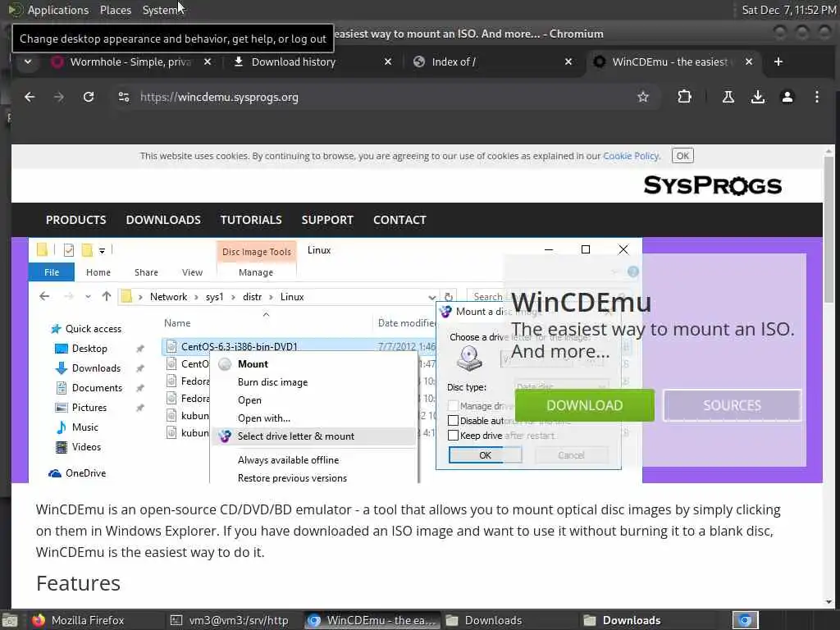Image resolution: width=840 pixels, height=630 pixels.
Task: Open the TUTORIALS navigation item
Action: (251, 220)
